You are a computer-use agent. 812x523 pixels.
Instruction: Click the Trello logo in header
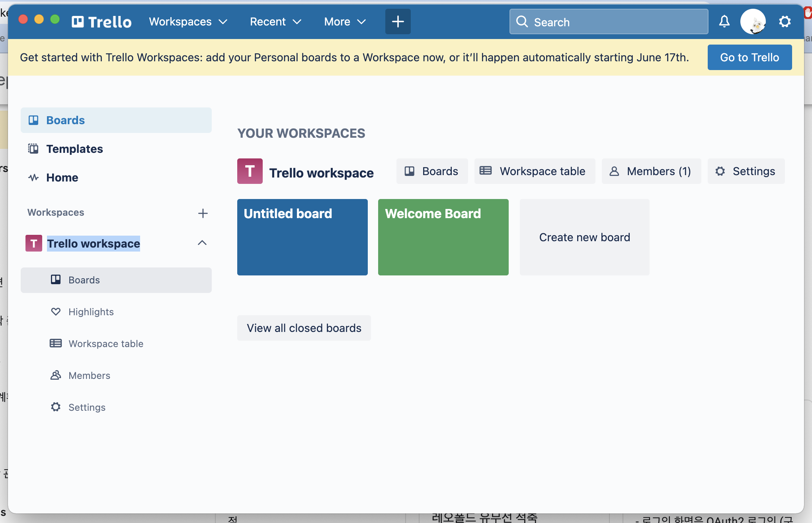[x=102, y=21]
